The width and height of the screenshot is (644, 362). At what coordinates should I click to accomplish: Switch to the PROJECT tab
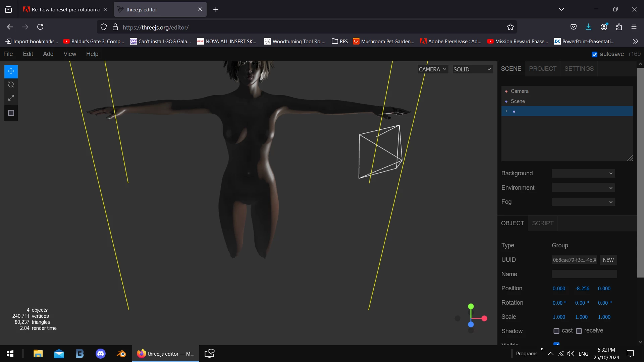click(x=542, y=69)
